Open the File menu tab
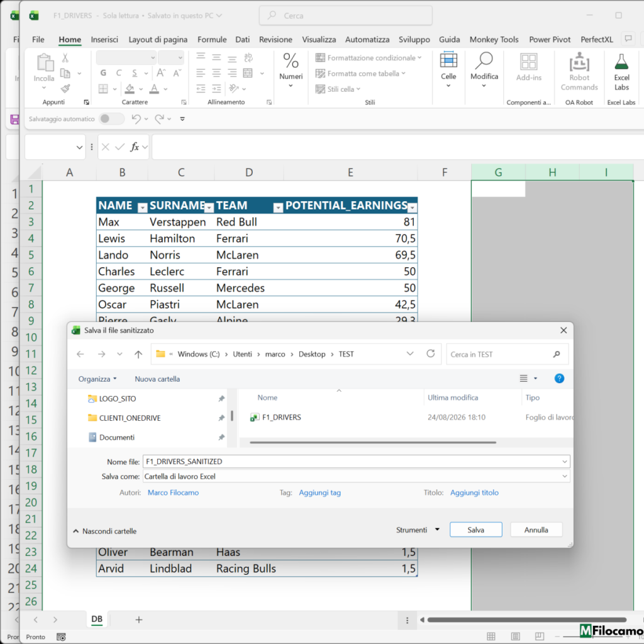Screen dimensions: 644x644 pyautogui.click(x=38, y=40)
